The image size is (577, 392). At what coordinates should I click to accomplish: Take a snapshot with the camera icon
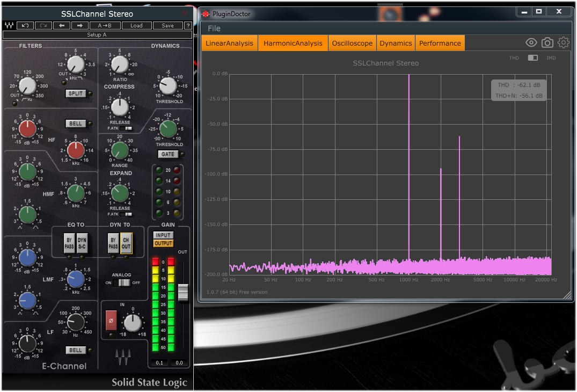(x=547, y=43)
